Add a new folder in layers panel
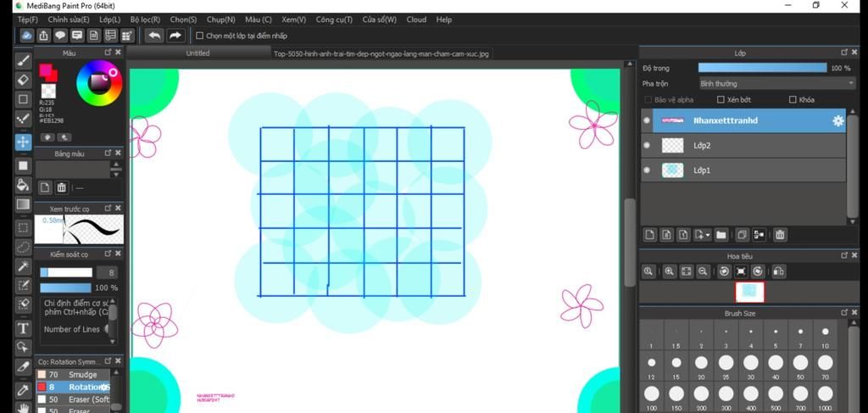The image size is (868, 413). pos(721,235)
